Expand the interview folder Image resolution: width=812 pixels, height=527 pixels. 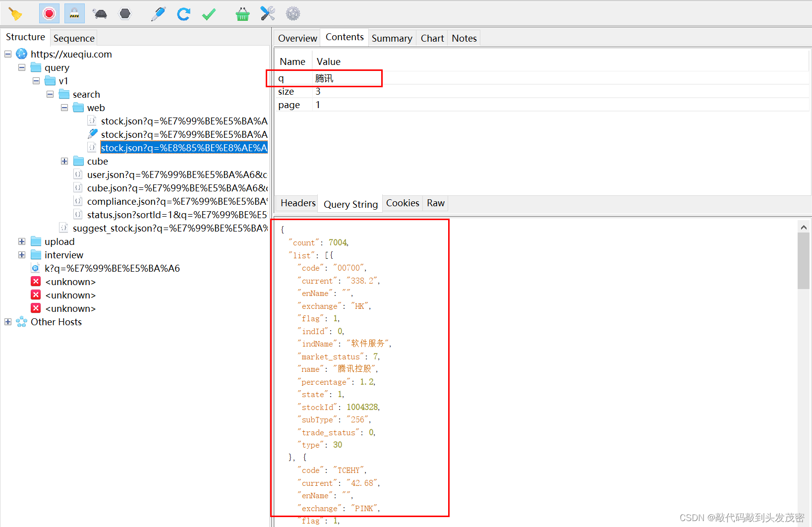pyautogui.click(x=22, y=255)
